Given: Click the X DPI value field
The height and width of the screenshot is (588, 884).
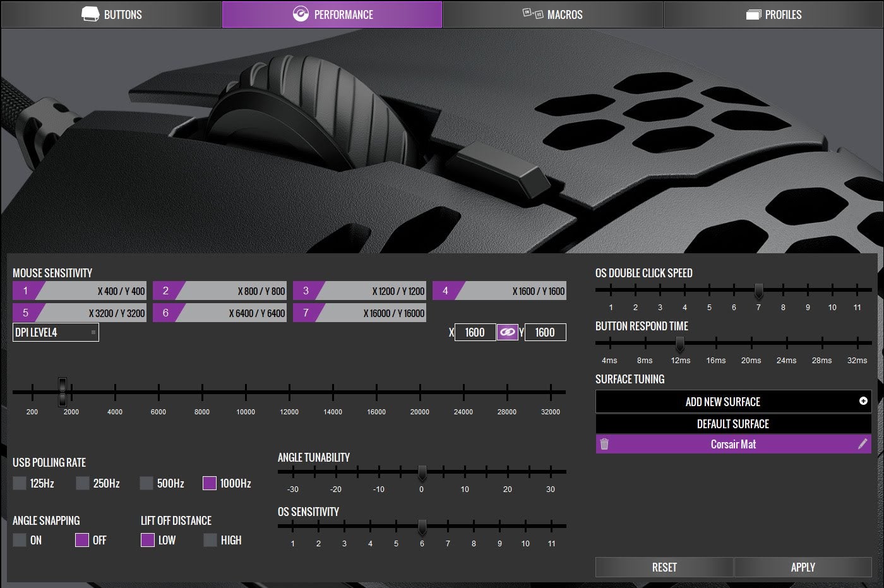Looking at the screenshot, I should pos(475,332).
